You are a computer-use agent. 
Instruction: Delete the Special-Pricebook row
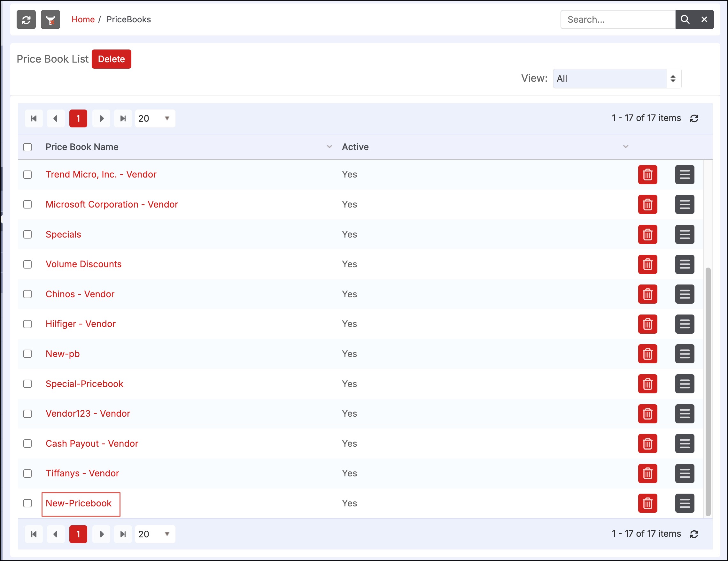pos(648,384)
